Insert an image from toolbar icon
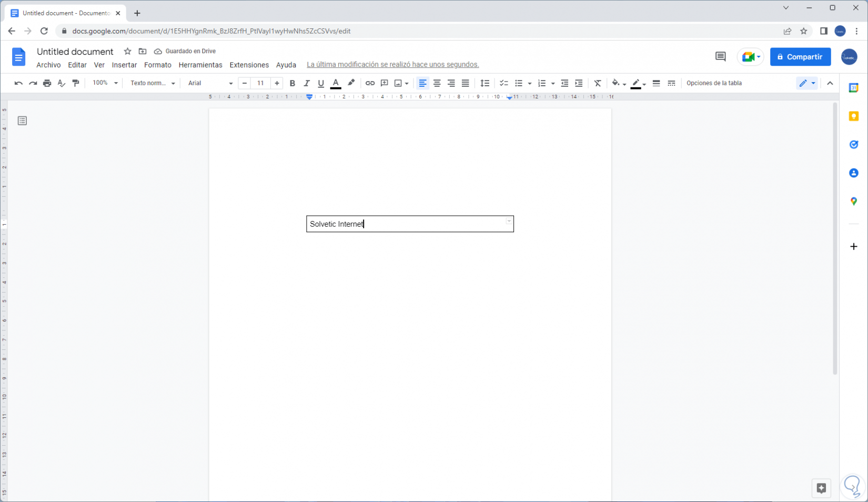The width and height of the screenshot is (868, 502). click(398, 83)
